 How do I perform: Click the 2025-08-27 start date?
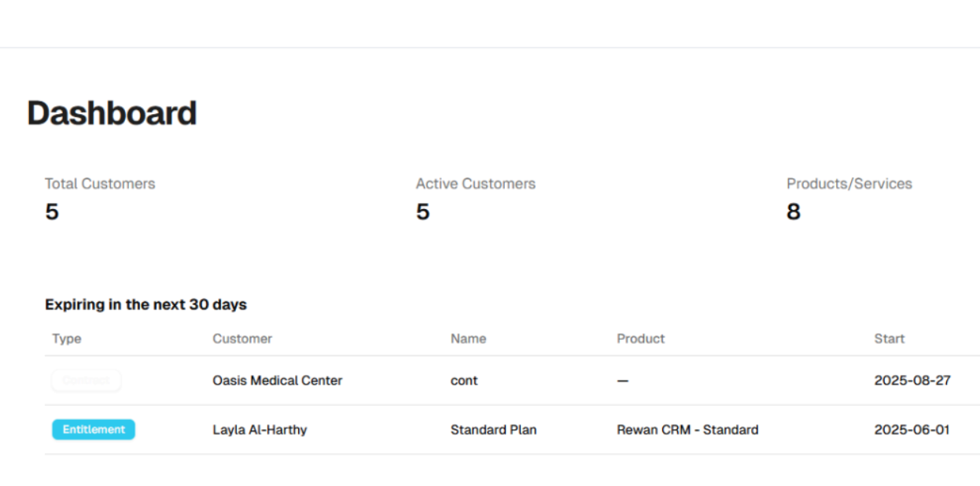click(x=912, y=381)
